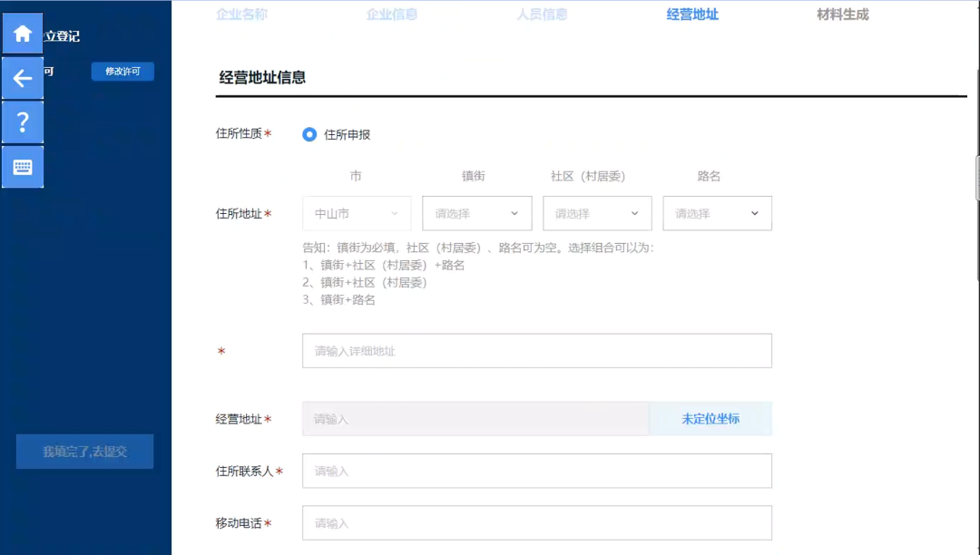Click the 修改许可 button
980x555 pixels.
[x=122, y=71]
